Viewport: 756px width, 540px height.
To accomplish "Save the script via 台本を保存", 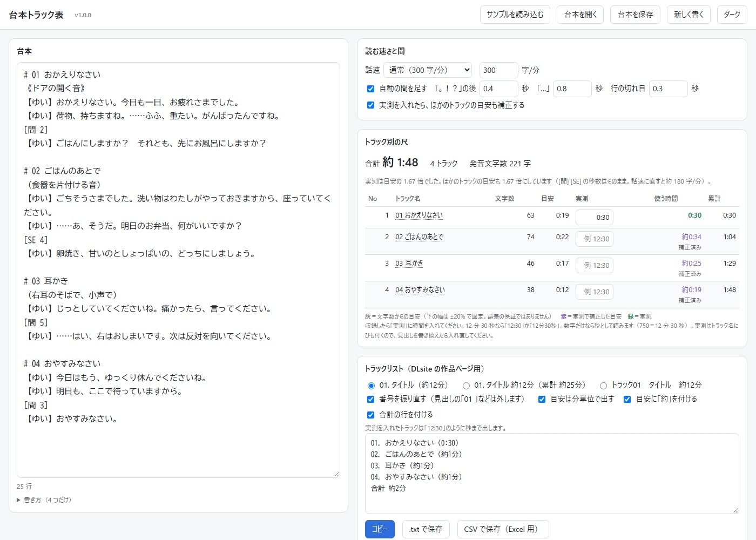I will click(x=636, y=15).
